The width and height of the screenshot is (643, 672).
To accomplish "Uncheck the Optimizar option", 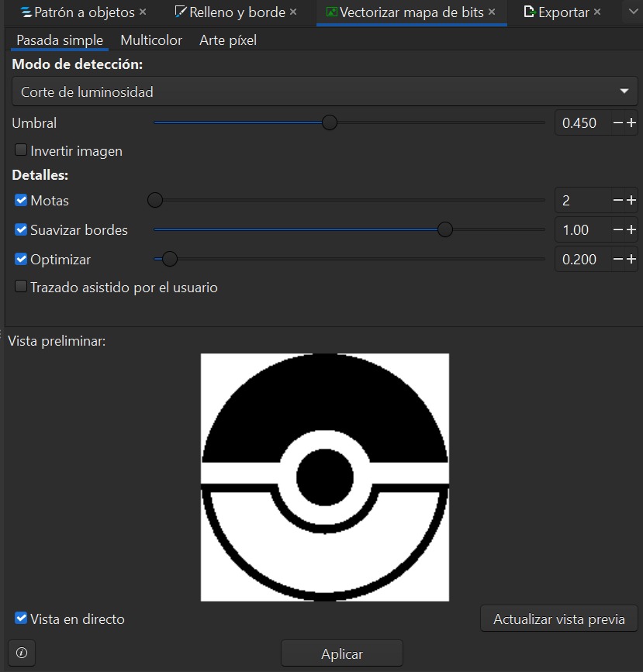I will click(x=20, y=259).
